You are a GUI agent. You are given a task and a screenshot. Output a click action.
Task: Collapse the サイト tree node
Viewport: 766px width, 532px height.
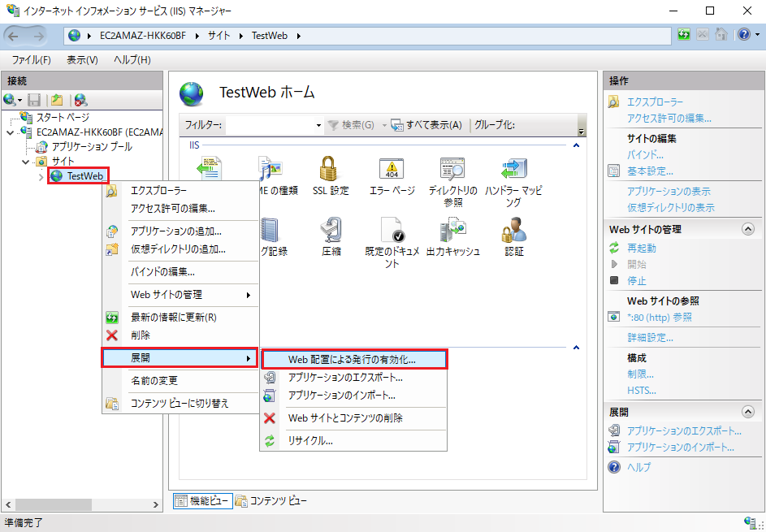[25, 162]
